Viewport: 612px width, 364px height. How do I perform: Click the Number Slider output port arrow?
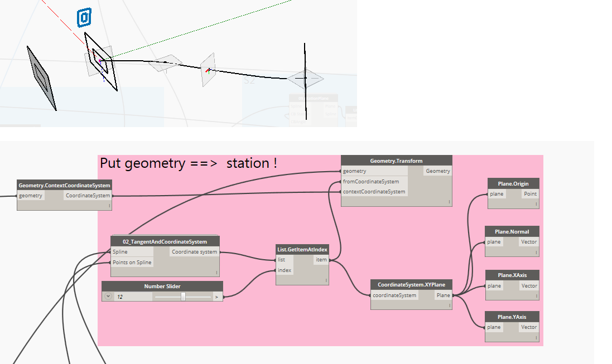click(x=216, y=297)
